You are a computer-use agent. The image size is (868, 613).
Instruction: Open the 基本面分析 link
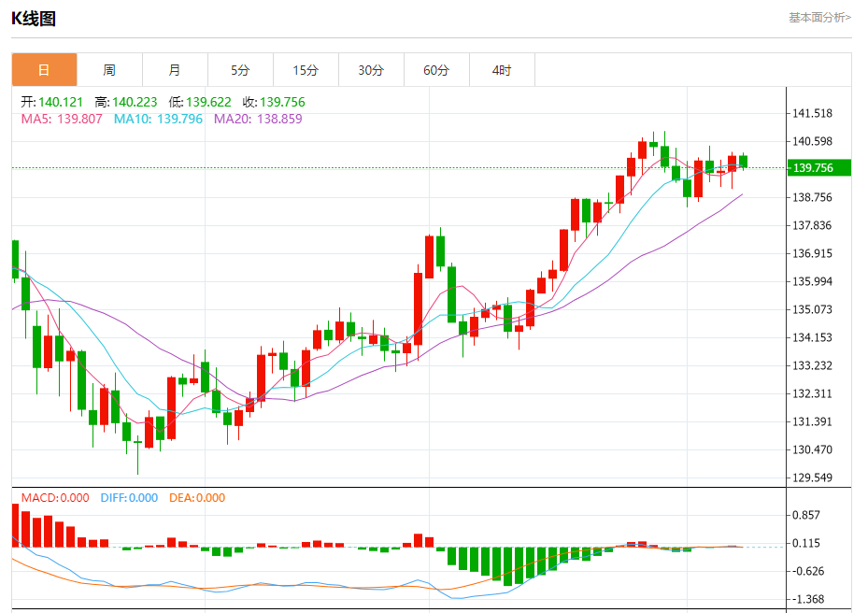click(819, 18)
